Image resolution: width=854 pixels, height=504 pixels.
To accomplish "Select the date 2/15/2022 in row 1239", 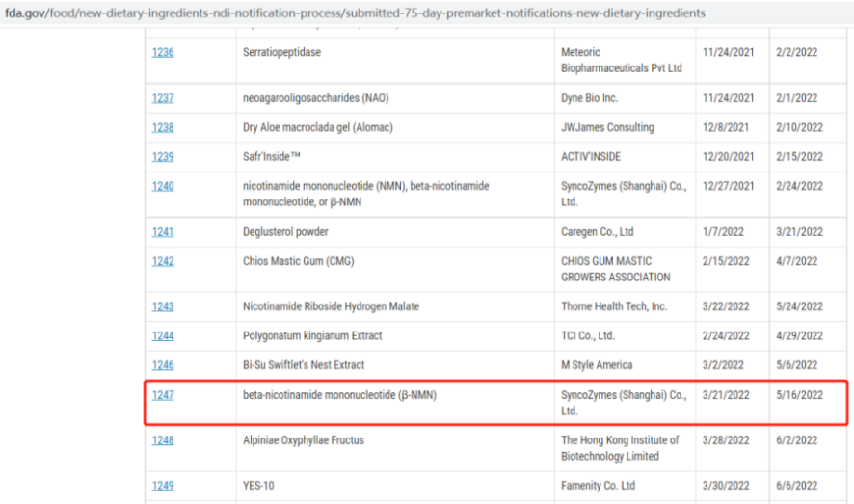I will 799,157.
